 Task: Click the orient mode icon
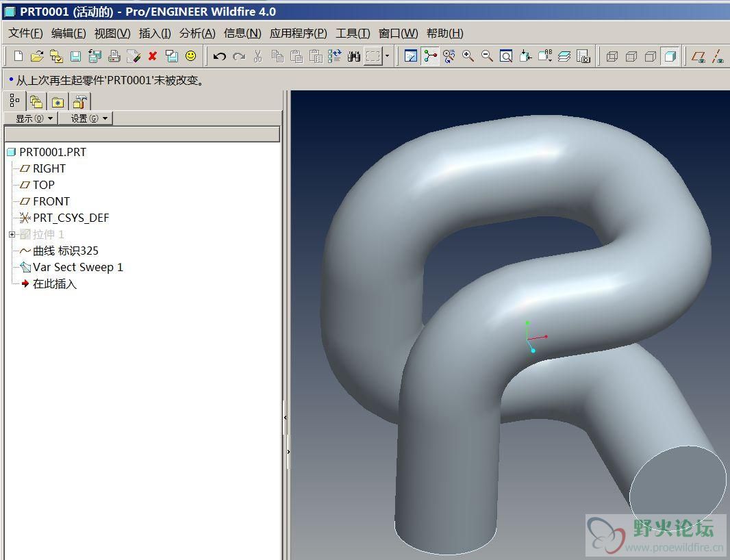click(449, 56)
